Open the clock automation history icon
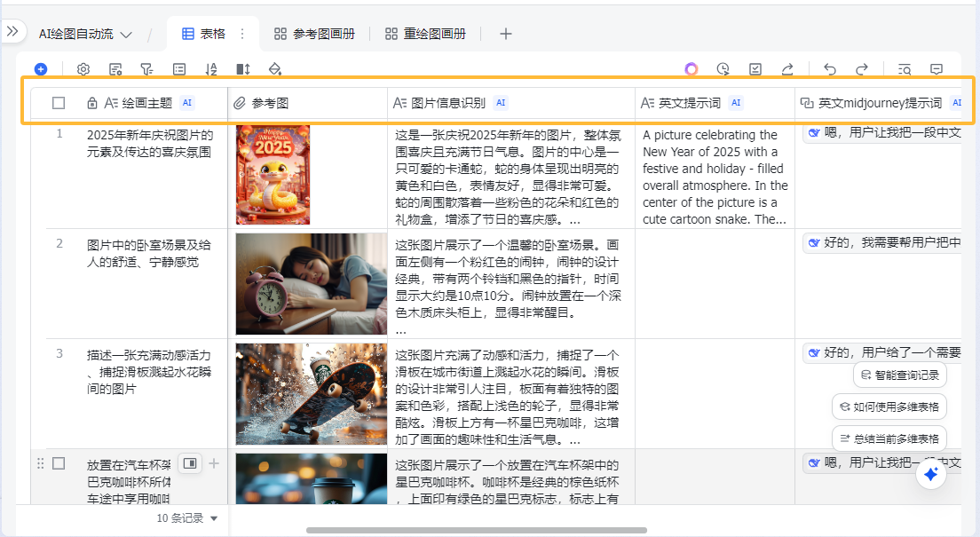The image size is (980, 537). (x=723, y=69)
